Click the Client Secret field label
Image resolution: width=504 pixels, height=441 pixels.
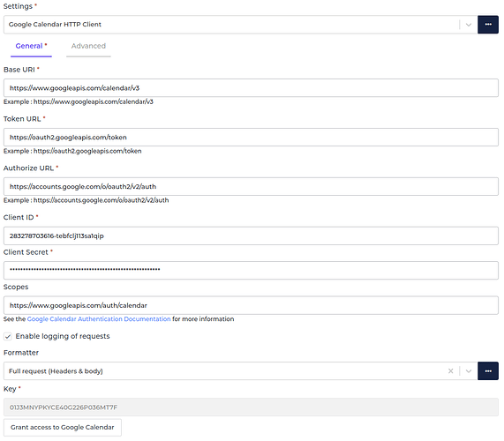click(26, 252)
